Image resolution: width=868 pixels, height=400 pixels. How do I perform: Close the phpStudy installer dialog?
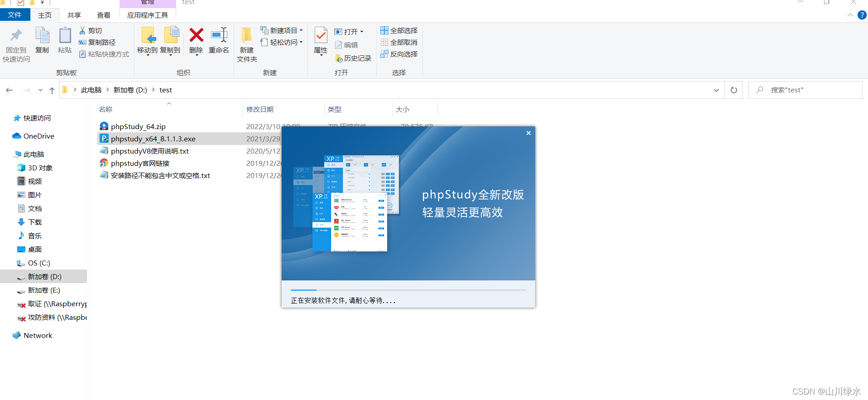(x=528, y=133)
